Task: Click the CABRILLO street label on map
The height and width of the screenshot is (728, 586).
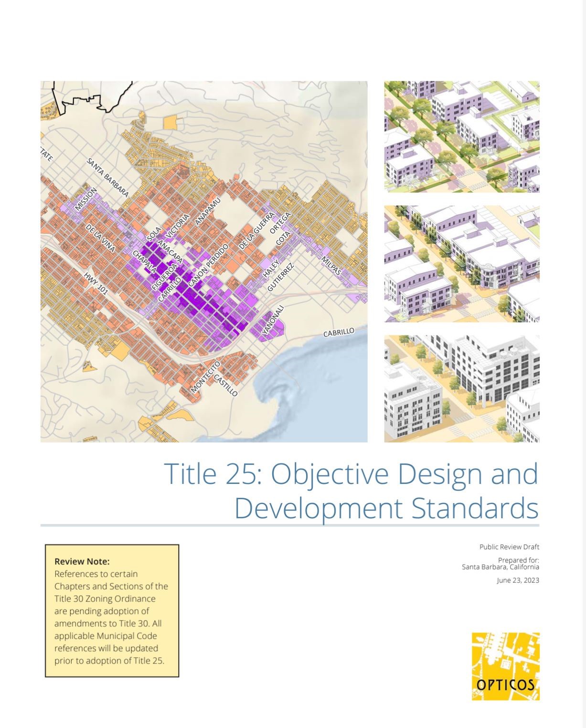Action: tap(339, 332)
